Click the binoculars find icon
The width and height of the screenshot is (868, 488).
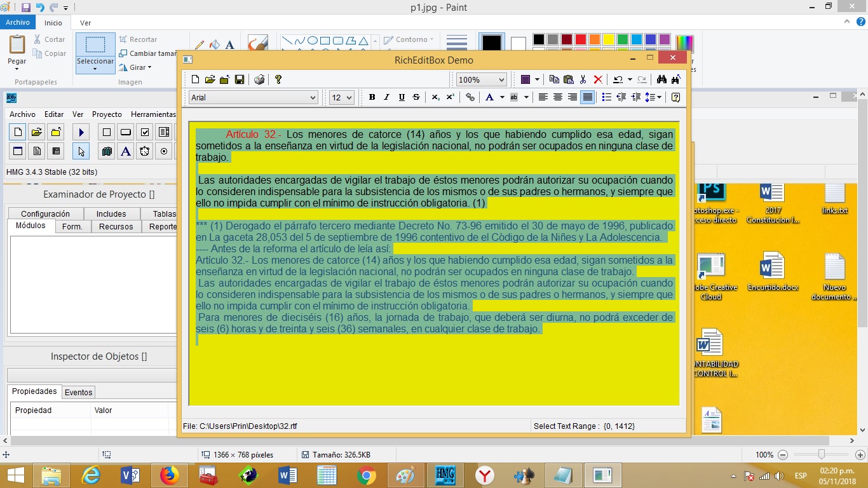pos(661,79)
